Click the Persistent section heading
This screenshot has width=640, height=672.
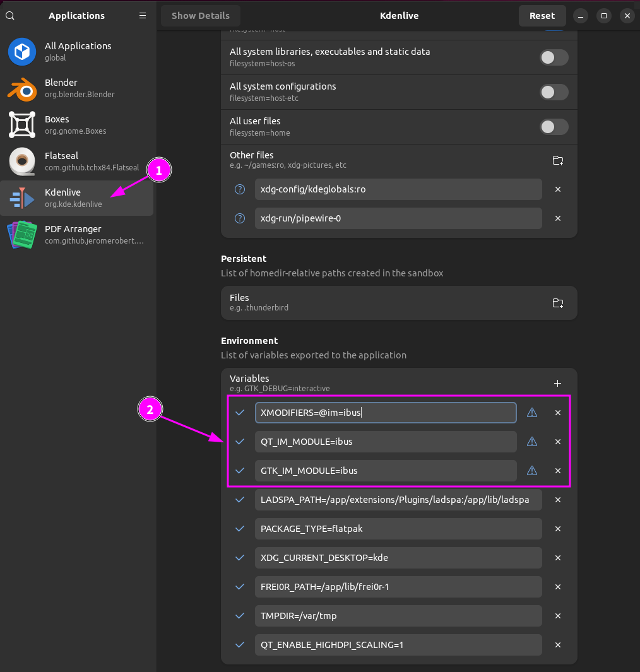[x=244, y=259]
